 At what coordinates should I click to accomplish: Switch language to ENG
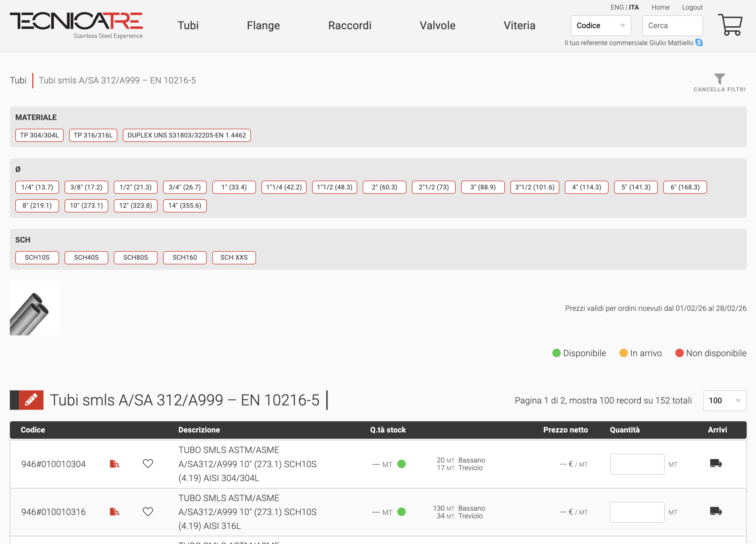[617, 7]
